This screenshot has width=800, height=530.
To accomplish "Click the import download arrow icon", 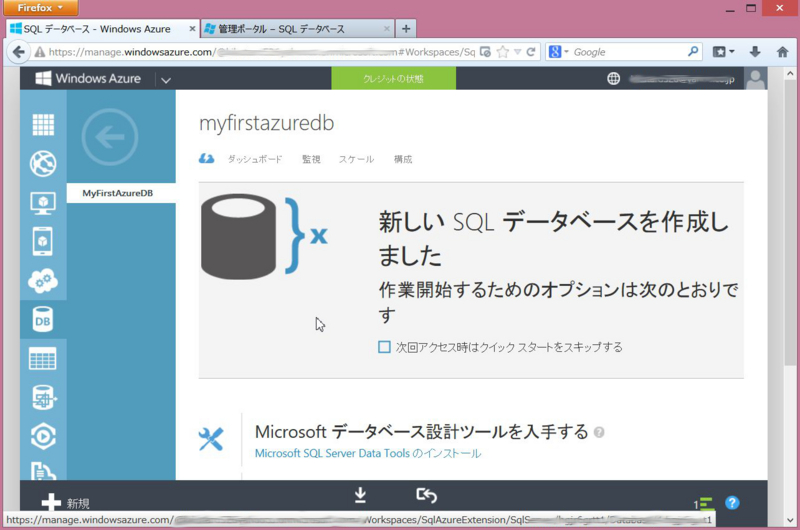I will (360, 495).
